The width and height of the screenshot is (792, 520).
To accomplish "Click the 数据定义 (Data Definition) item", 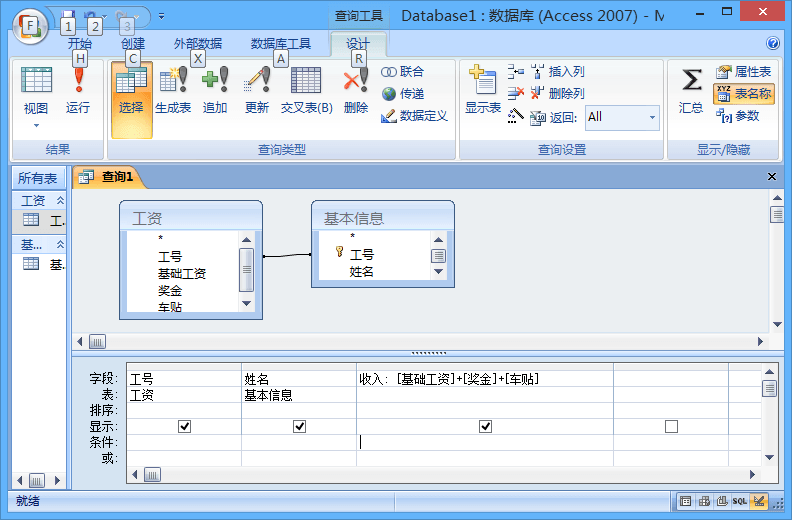I will click(414, 116).
